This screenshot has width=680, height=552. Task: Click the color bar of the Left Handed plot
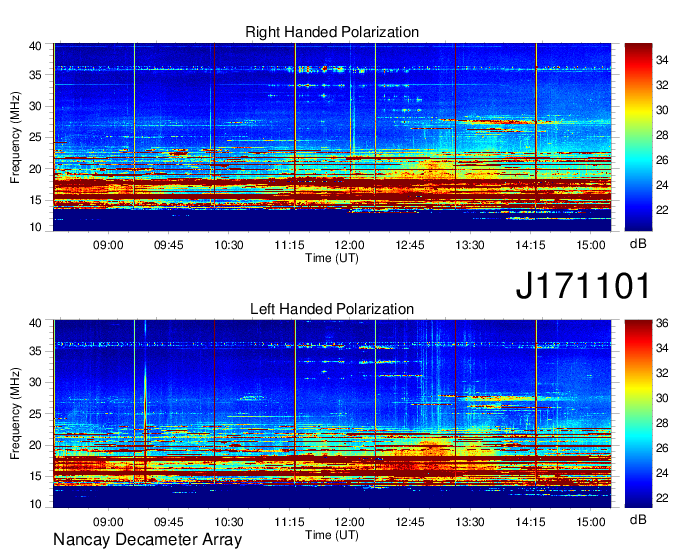pyautogui.click(x=638, y=414)
